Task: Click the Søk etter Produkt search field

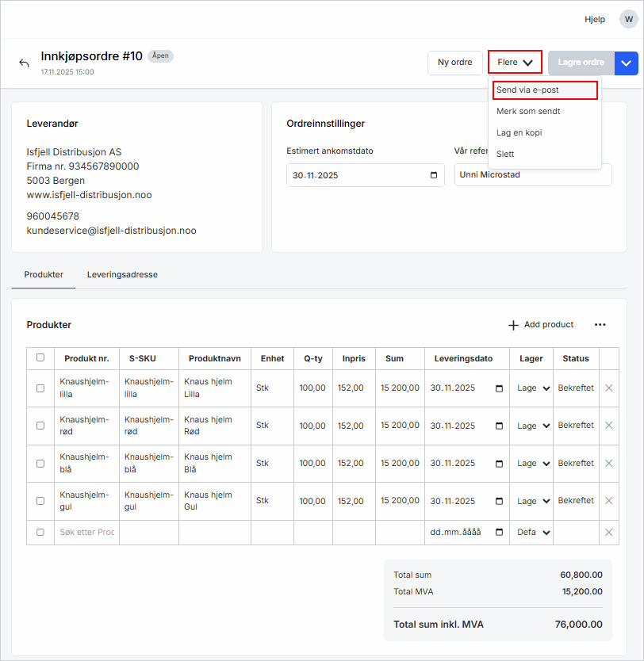Action: point(87,532)
